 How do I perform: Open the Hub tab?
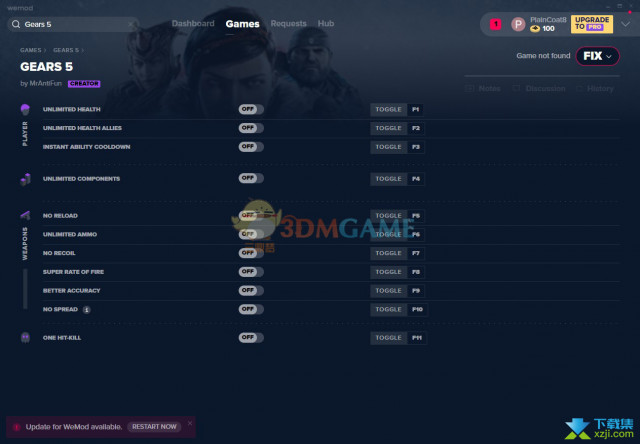click(326, 24)
